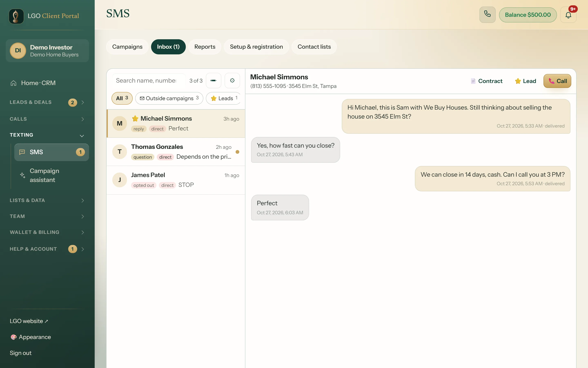
Task: Open inbox settings gear icon
Action: pyautogui.click(x=232, y=81)
